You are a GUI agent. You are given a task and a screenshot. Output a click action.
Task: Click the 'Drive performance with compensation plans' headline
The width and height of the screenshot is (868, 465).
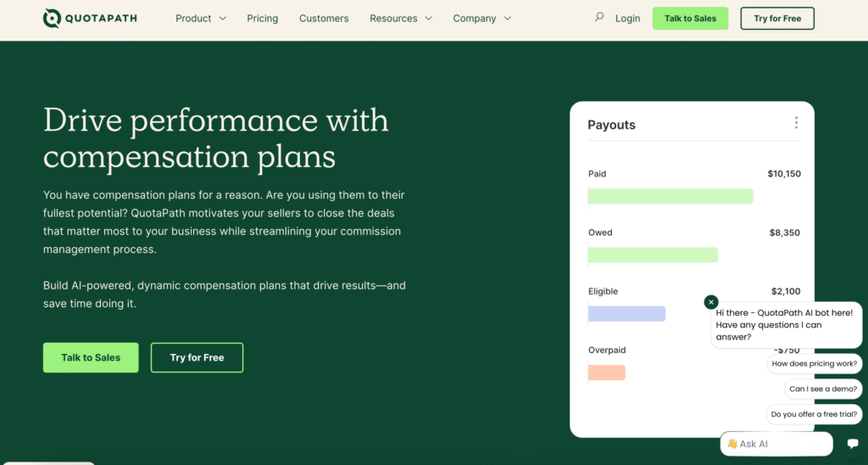pos(216,138)
